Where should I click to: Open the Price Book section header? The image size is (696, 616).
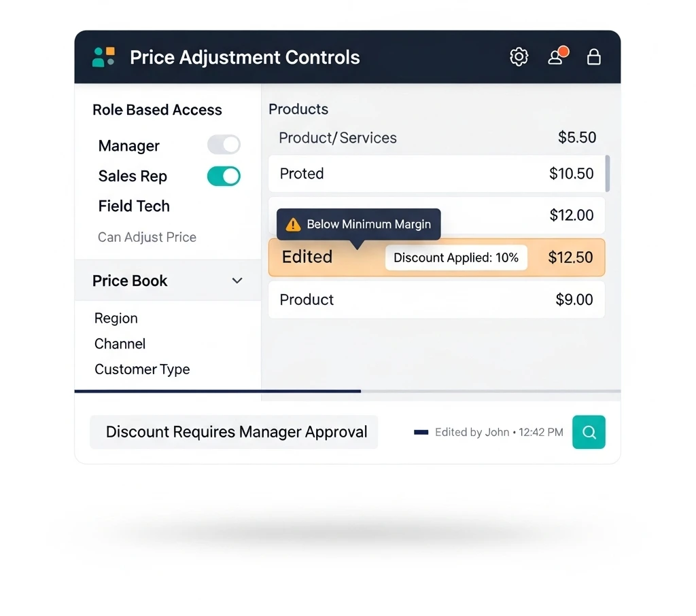tap(130, 280)
